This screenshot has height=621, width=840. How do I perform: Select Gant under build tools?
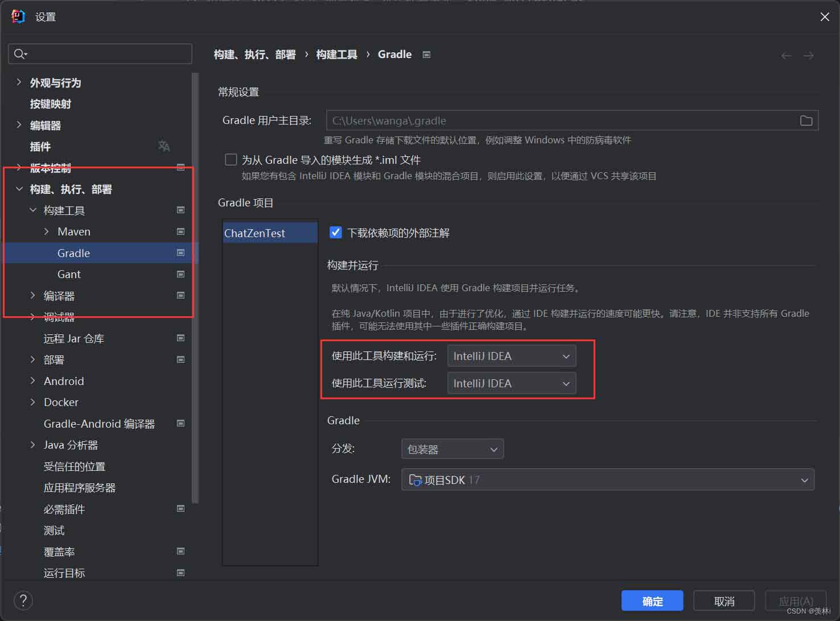coord(69,274)
